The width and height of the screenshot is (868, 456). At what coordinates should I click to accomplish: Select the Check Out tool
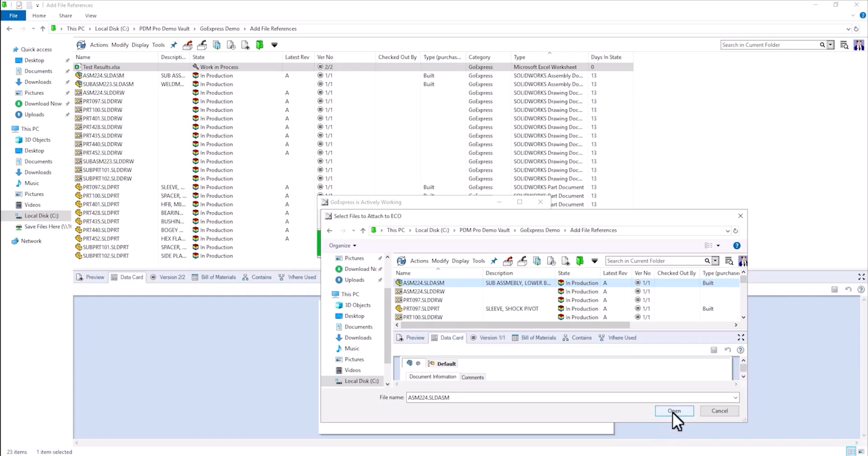click(187, 45)
